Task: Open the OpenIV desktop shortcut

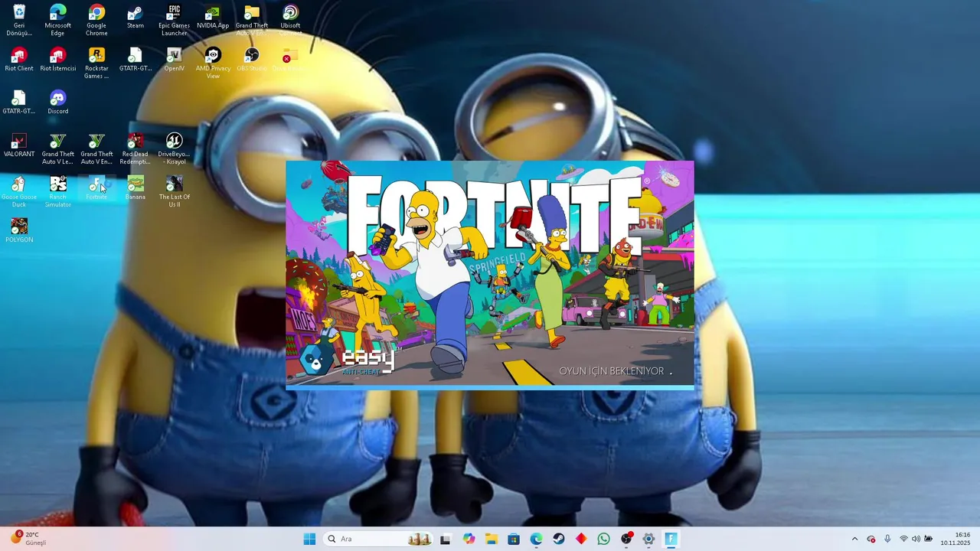Action: click(174, 60)
